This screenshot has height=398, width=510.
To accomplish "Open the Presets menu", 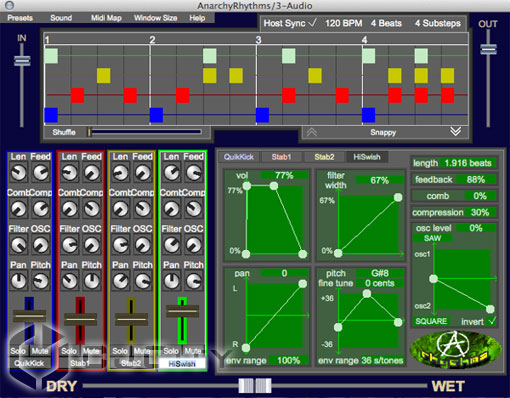I will pyautogui.click(x=20, y=18).
